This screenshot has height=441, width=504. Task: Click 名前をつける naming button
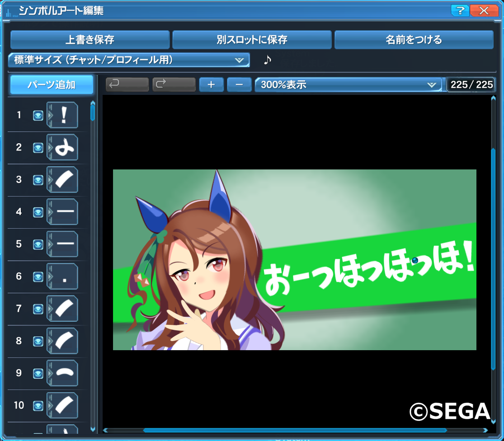point(414,39)
